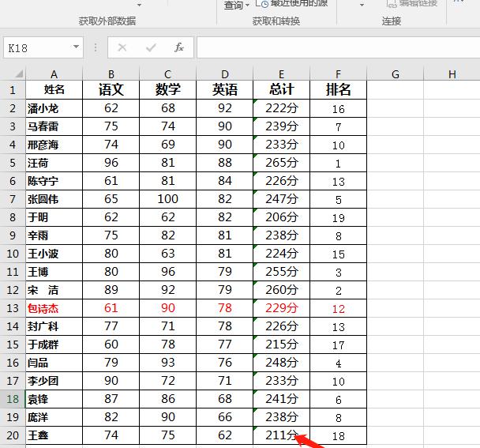
Task: Click the math score cell 100
Action: pos(167,199)
